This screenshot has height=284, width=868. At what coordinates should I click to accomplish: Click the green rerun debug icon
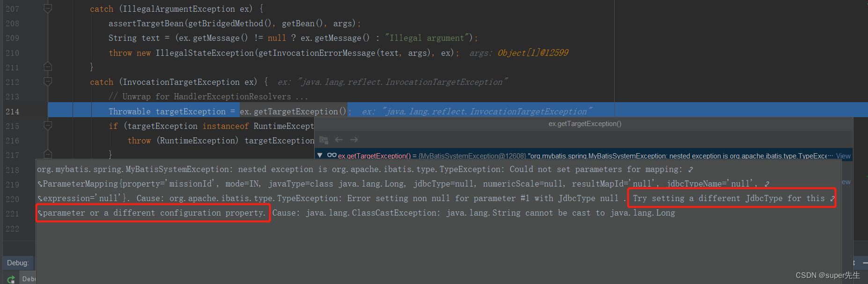pyautogui.click(x=11, y=279)
